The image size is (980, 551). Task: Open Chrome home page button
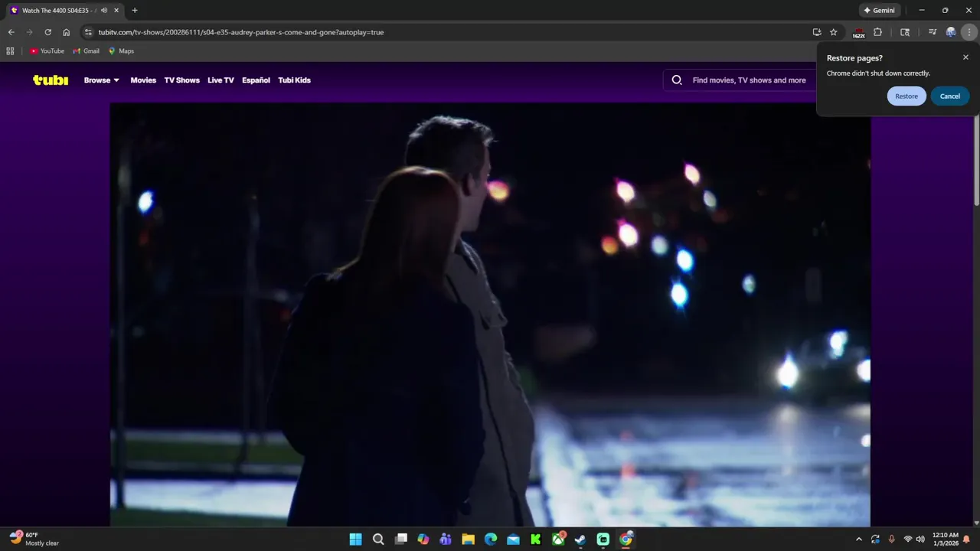click(x=67, y=32)
